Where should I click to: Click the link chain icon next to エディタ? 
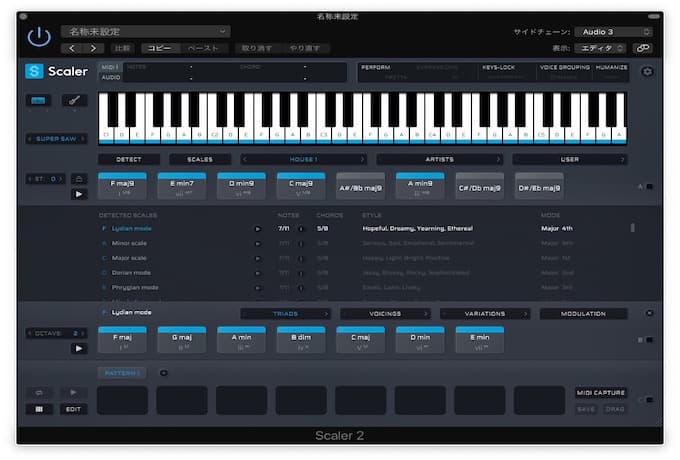pyautogui.click(x=643, y=48)
